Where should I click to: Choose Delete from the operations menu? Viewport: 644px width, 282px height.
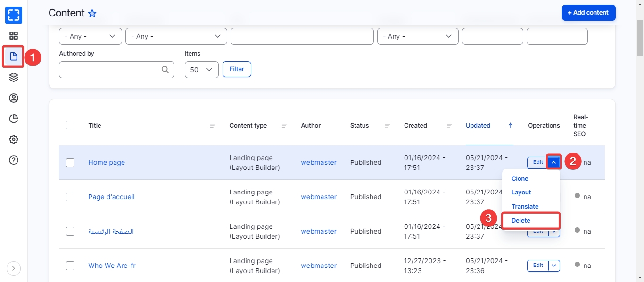pyautogui.click(x=521, y=220)
